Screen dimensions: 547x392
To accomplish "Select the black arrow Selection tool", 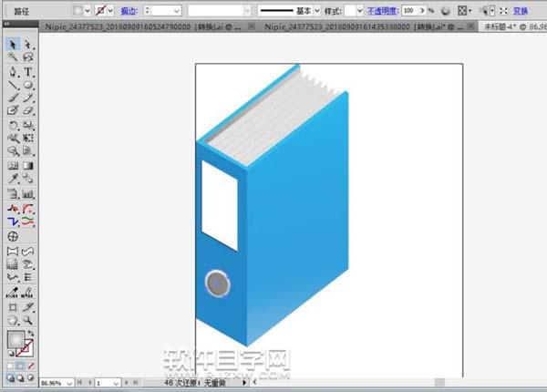I will coord(13,45).
